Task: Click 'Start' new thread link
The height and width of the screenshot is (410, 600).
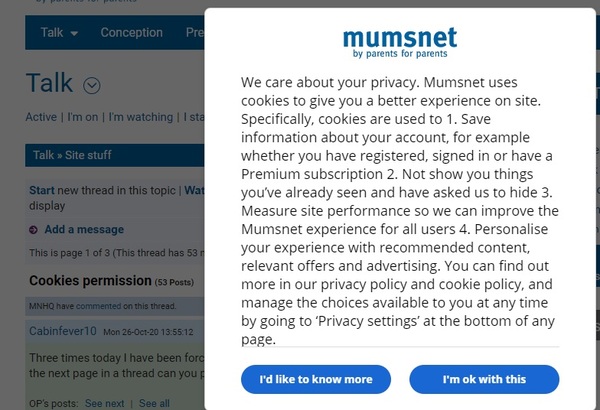Action: pyautogui.click(x=42, y=190)
